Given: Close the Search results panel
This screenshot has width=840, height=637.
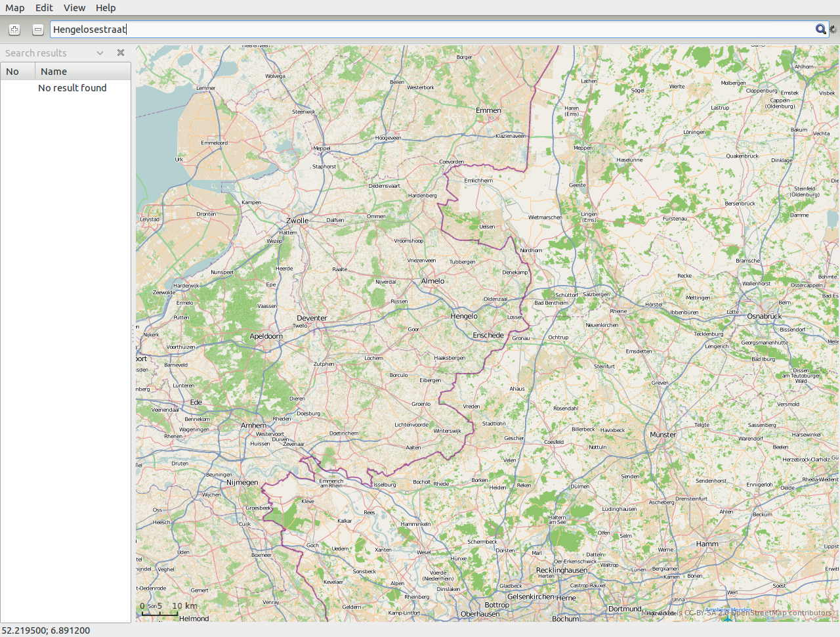Looking at the screenshot, I should tap(121, 53).
